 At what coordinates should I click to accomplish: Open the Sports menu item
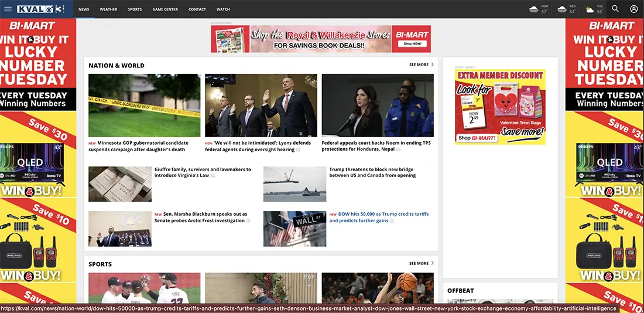tap(135, 9)
